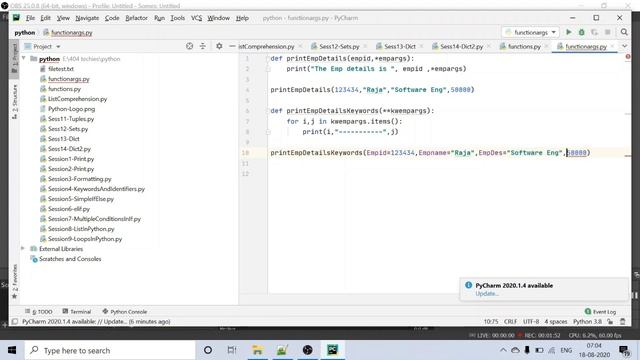640x360 pixels.
Task: Show hidden editor tabs chevron
Action: (x=624, y=46)
